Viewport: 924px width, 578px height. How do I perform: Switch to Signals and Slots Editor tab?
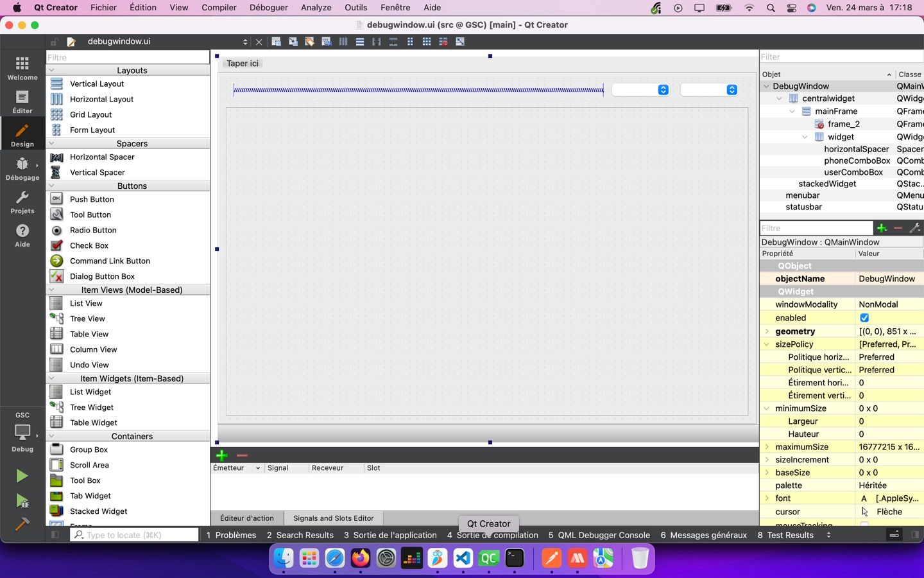(x=333, y=518)
